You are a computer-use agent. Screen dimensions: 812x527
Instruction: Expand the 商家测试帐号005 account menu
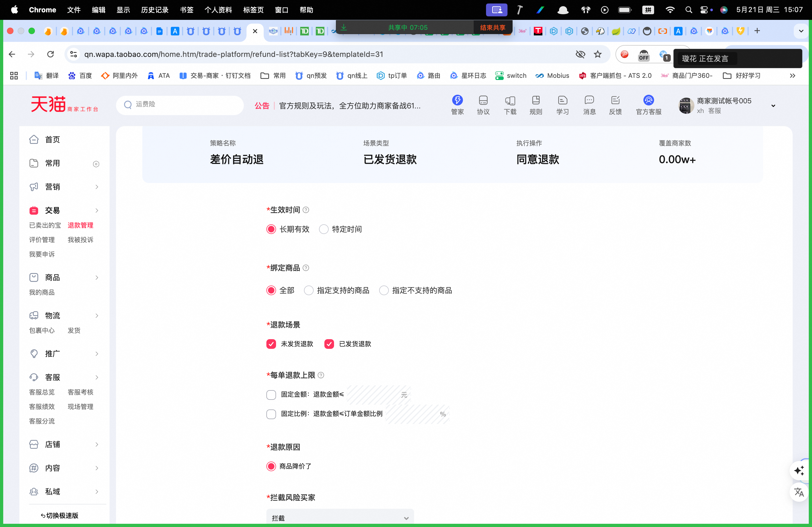[x=773, y=106]
